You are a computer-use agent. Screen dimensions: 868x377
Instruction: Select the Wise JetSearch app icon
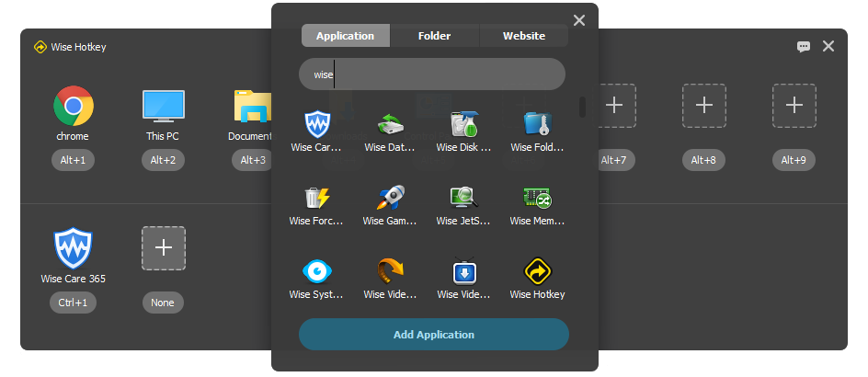click(x=464, y=198)
